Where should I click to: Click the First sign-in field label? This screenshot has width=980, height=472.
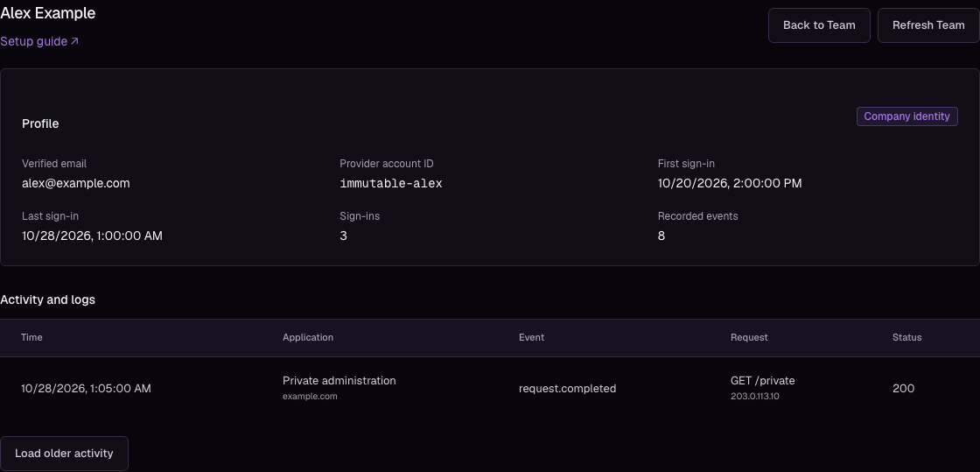(x=686, y=164)
